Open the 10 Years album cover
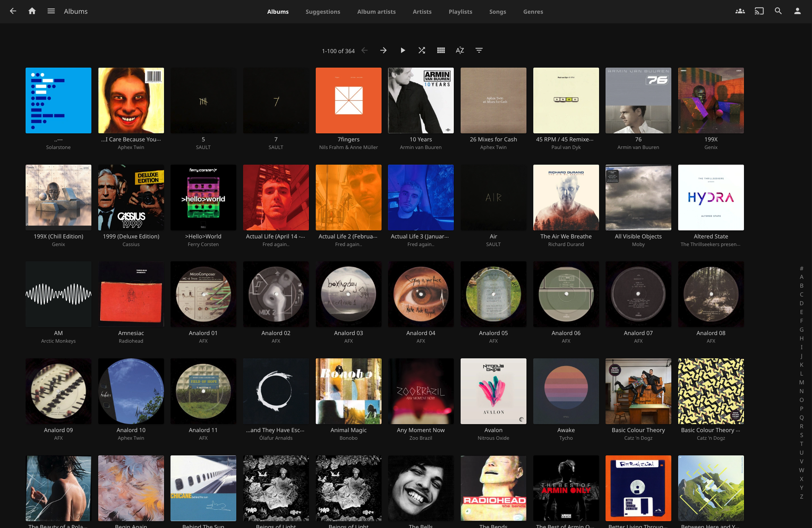Screen dimensions: 812x528 coord(421,100)
